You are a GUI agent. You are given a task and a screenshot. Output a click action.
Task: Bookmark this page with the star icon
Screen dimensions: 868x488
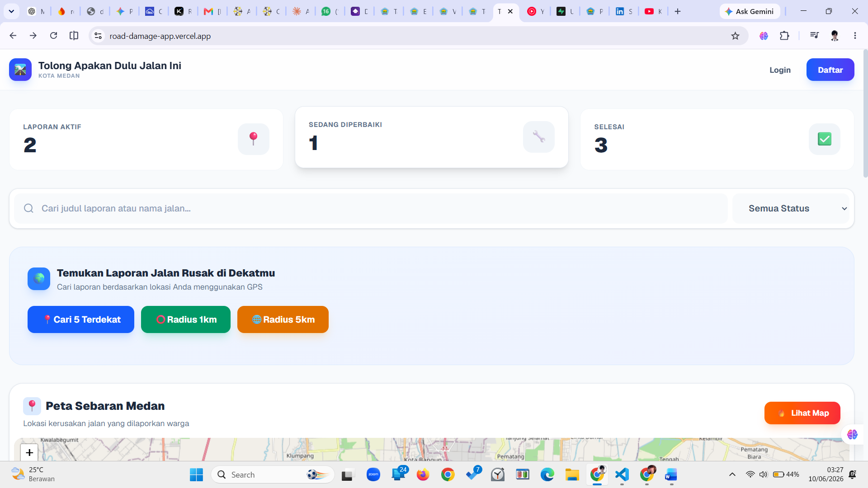pyautogui.click(x=736, y=36)
